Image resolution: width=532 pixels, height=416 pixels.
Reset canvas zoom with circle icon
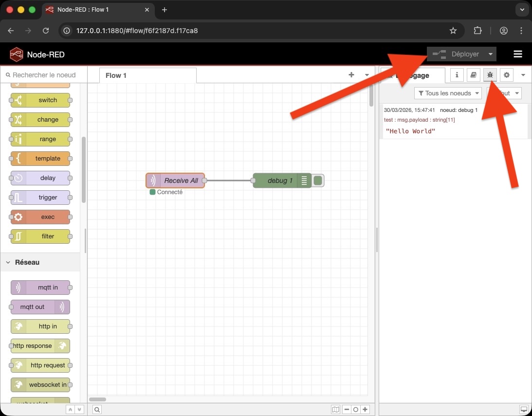(x=355, y=409)
